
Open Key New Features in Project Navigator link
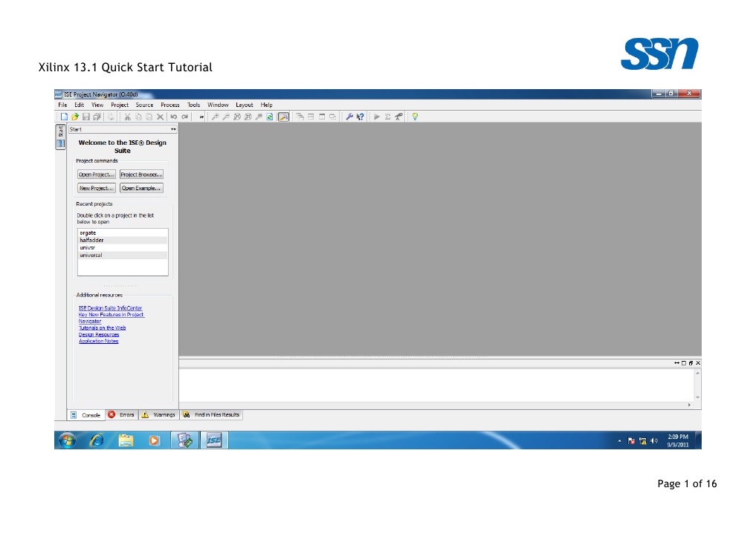[x=111, y=318]
